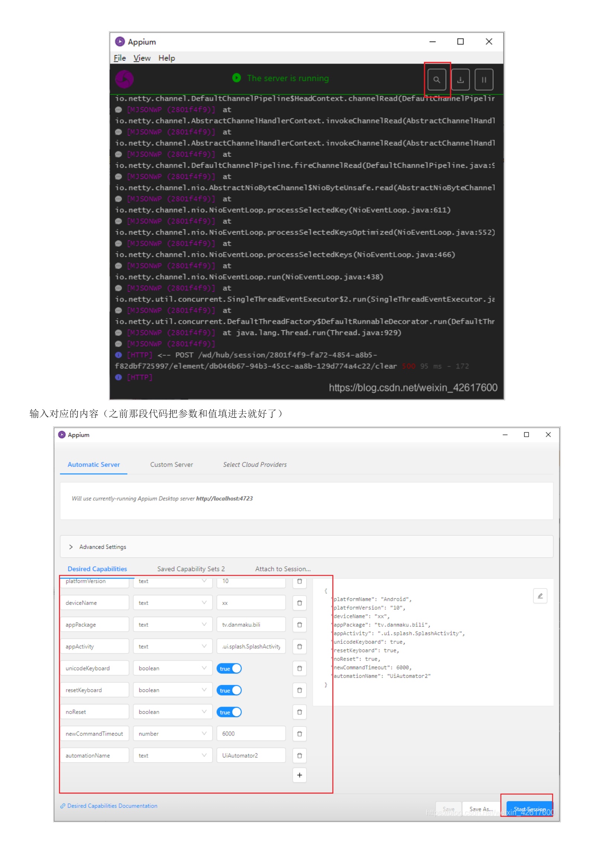
Task: Switch to the Custom Server tab
Action: (x=171, y=464)
